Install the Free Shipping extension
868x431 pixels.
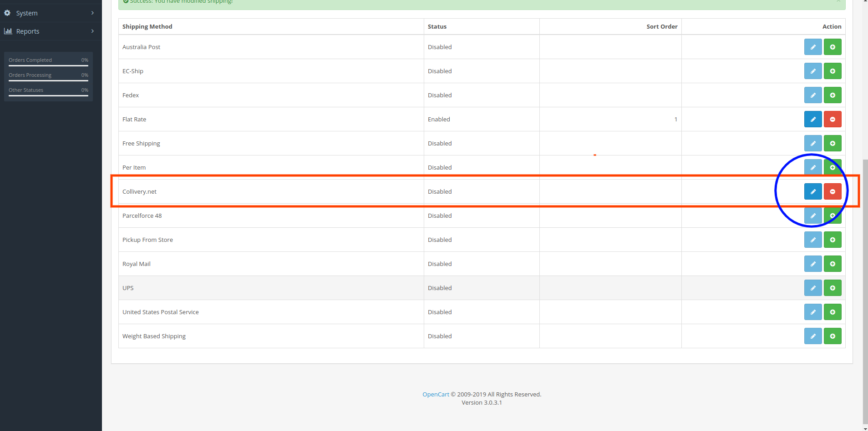coord(832,143)
